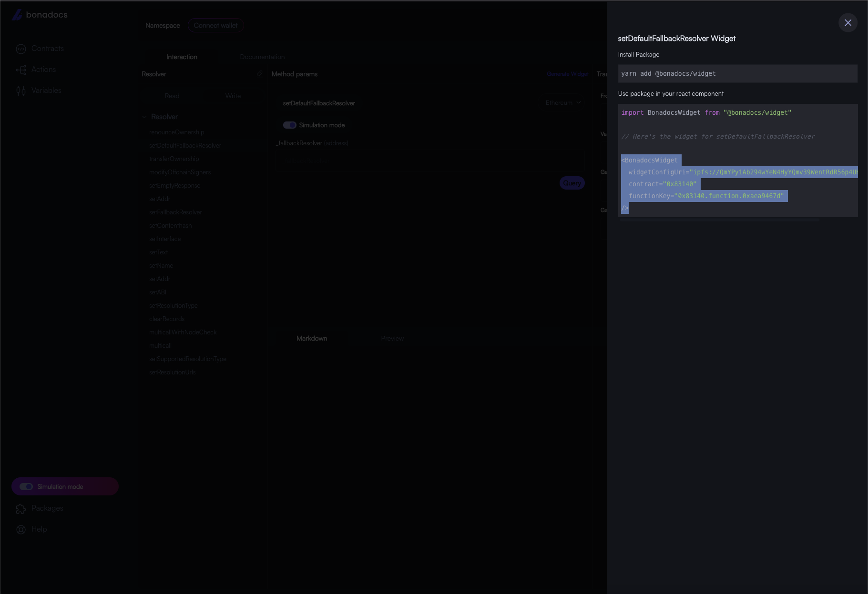Viewport: 868px width, 594px height.
Task: Toggle Simulation mode in method params
Action: [x=290, y=125]
